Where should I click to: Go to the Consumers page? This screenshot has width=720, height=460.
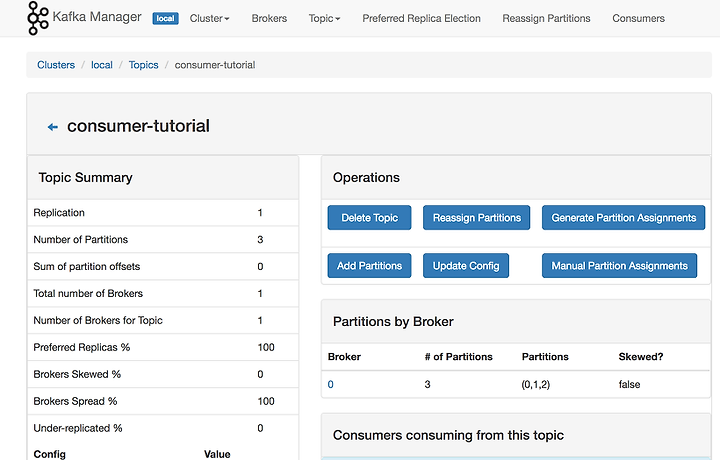[638, 18]
